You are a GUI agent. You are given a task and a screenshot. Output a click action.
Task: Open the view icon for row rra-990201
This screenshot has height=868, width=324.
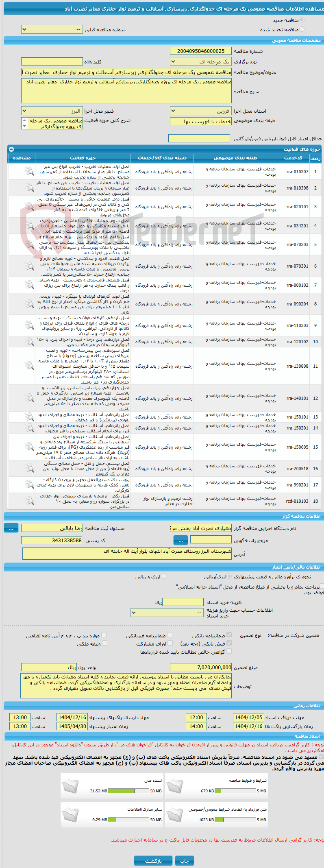coord(29,485)
